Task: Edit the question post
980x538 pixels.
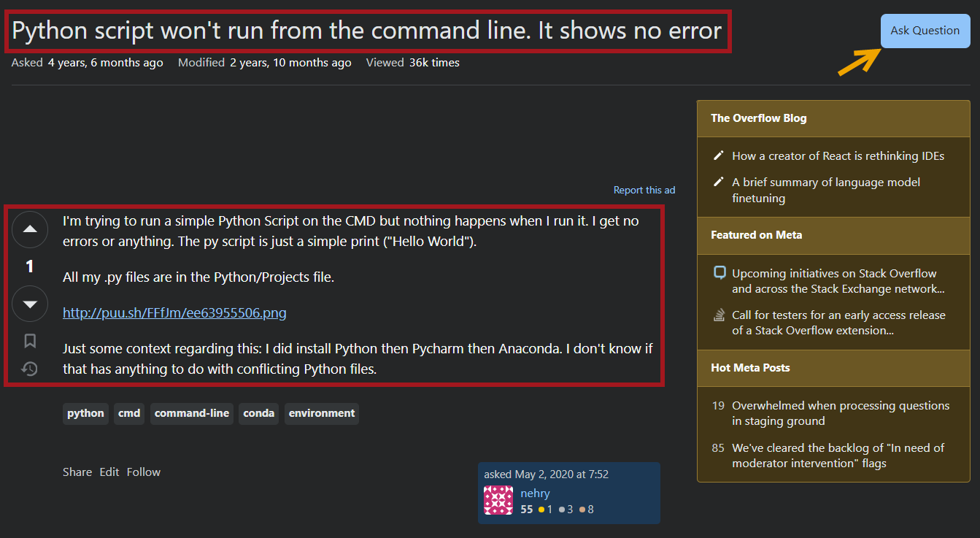Action: (x=109, y=472)
